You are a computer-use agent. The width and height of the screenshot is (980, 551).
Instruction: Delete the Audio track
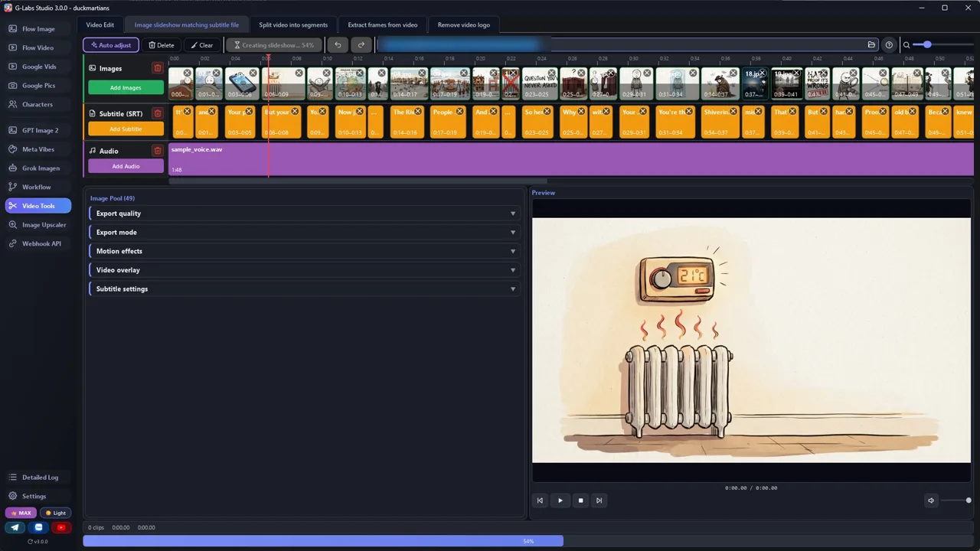click(158, 151)
